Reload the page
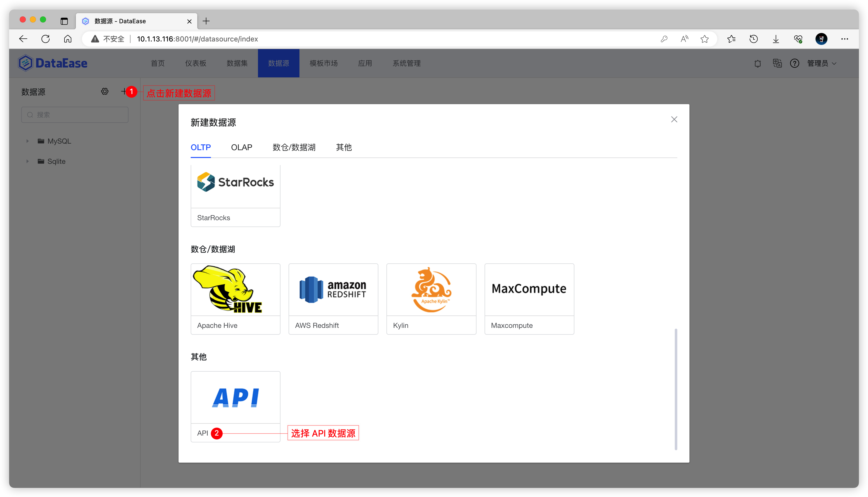Viewport: 868px width, 497px height. coord(46,39)
